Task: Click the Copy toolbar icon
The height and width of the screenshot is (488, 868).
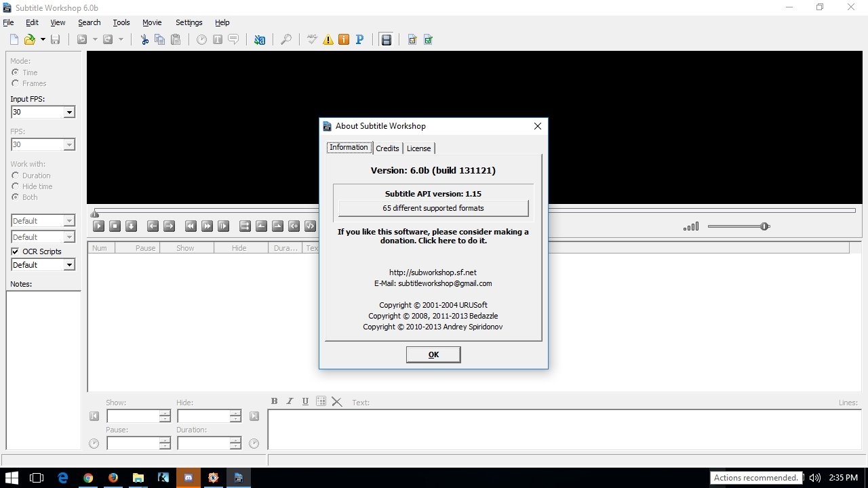Action: (x=160, y=39)
